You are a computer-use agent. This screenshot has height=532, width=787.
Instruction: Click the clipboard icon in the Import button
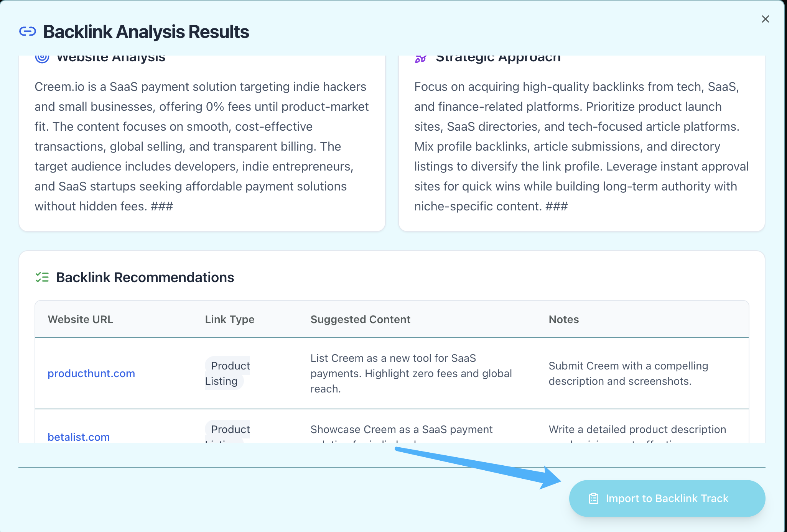tap(593, 498)
